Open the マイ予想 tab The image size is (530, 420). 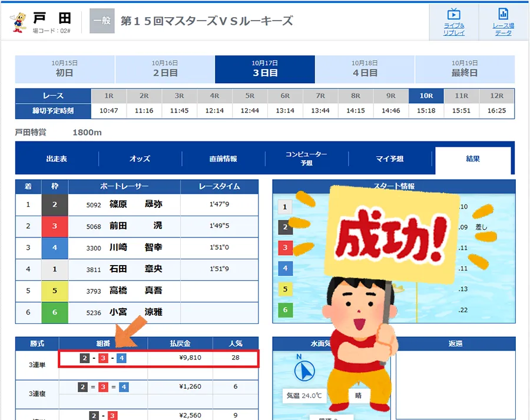[x=390, y=158]
